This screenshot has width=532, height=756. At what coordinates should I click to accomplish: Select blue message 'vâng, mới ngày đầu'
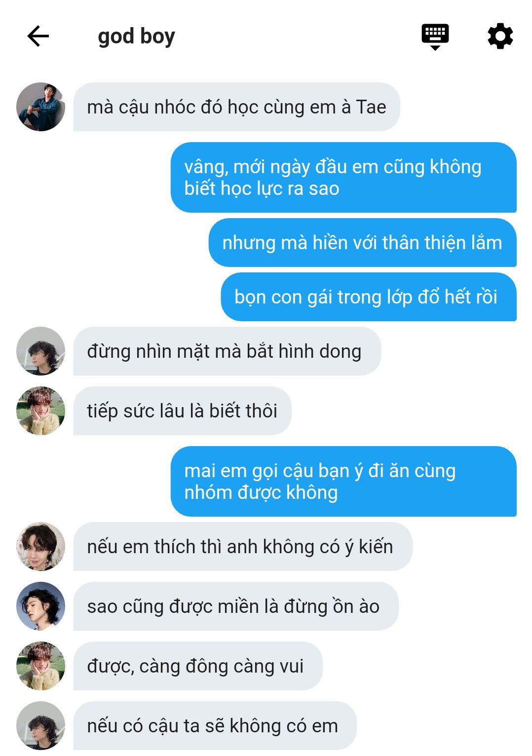343,177
